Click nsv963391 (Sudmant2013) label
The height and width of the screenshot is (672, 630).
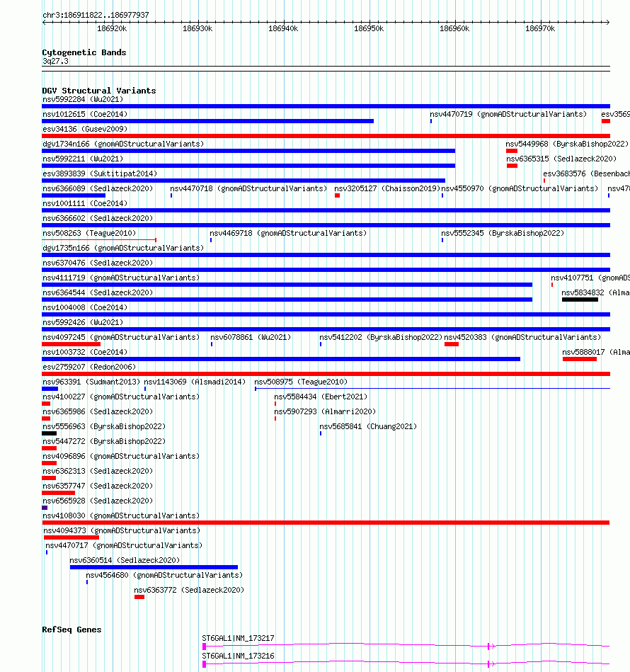point(91,382)
